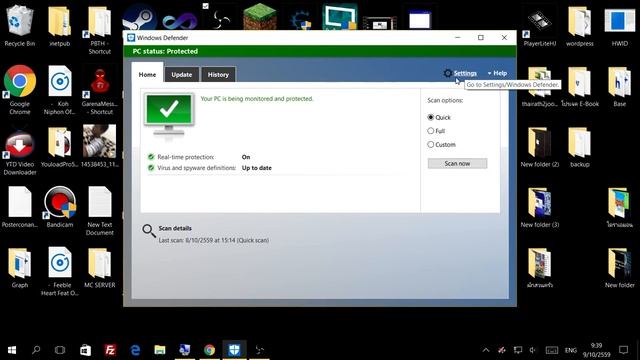Click the Scan now button
640x360 pixels.
(x=457, y=163)
